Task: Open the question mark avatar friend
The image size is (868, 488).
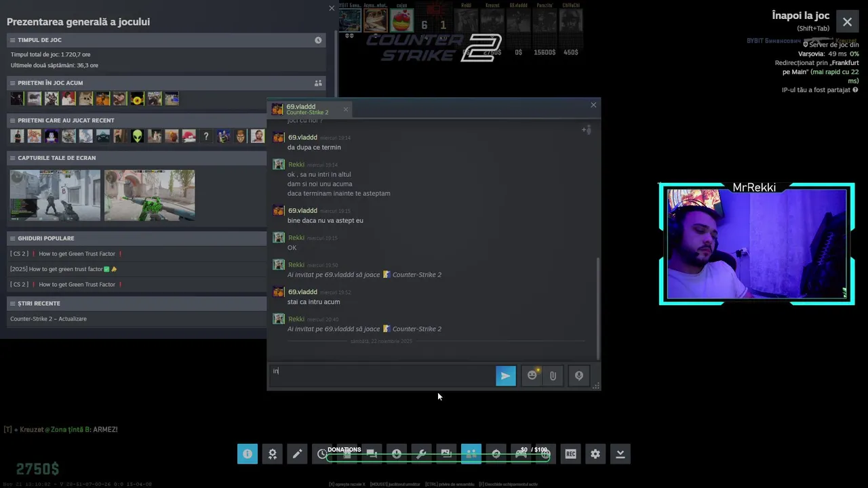Action: pos(205,136)
